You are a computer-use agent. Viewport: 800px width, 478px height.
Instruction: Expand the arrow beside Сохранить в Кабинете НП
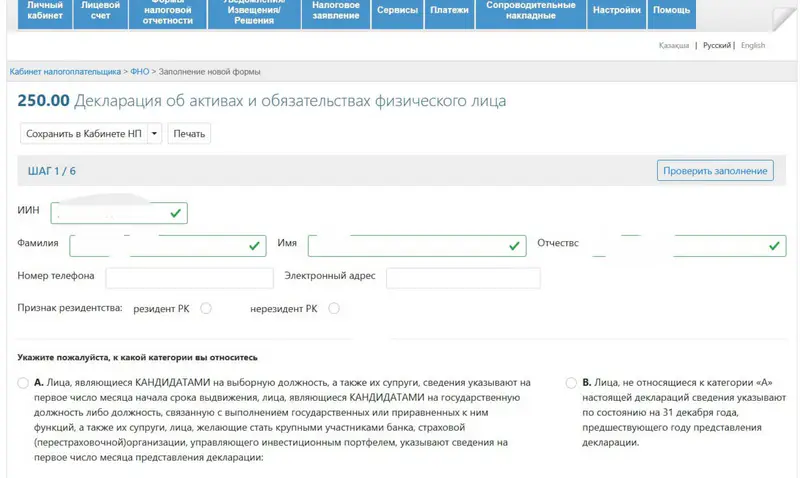coord(155,133)
